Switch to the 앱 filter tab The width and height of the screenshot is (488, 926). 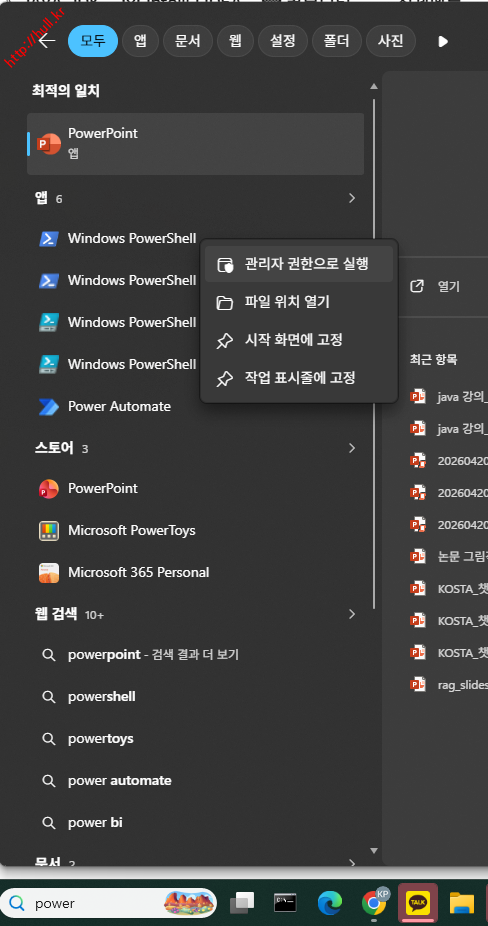click(x=141, y=41)
